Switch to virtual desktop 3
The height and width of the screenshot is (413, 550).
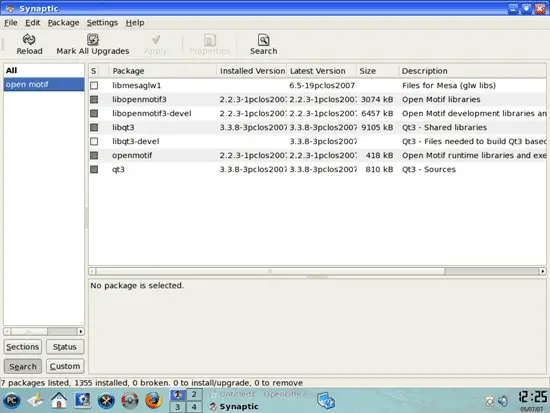click(177, 407)
